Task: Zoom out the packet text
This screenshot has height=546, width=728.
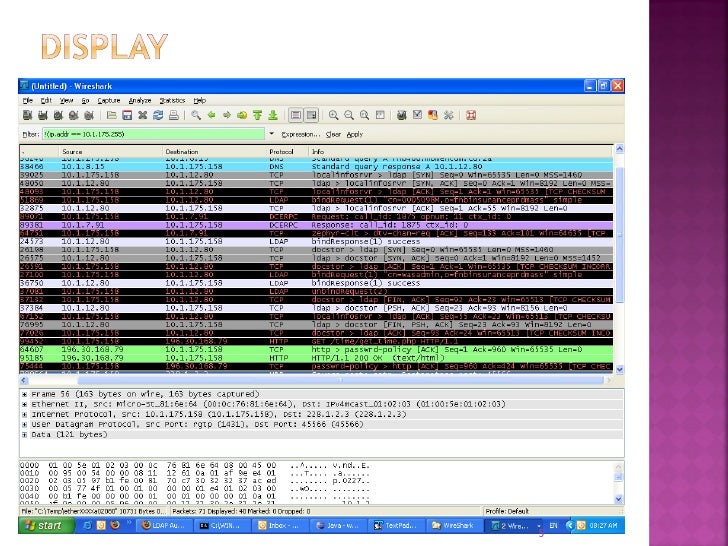Action: [349, 115]
